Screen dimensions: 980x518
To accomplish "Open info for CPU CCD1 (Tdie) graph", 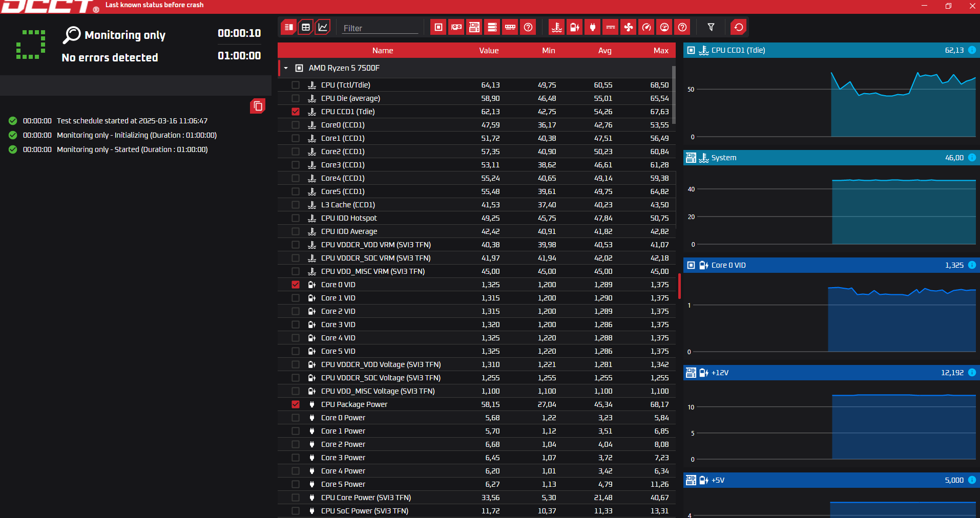I will coord(972,50).
